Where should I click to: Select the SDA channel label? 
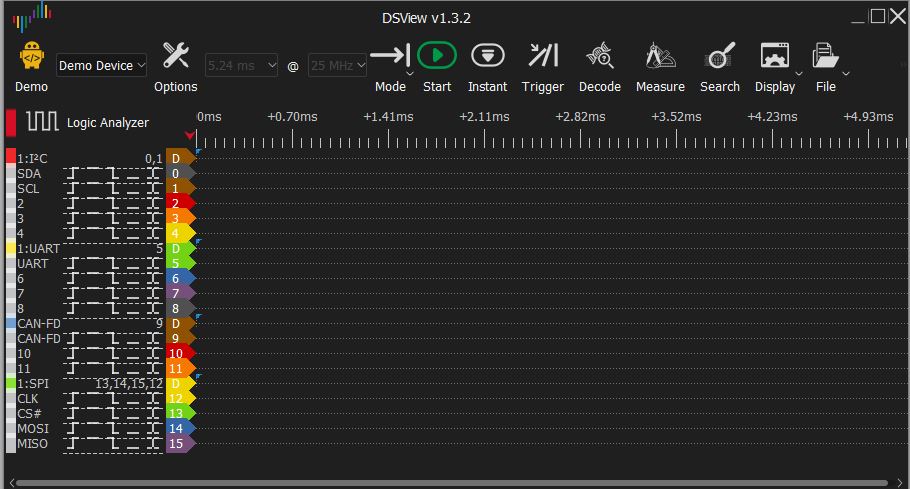tap(30, 173)
